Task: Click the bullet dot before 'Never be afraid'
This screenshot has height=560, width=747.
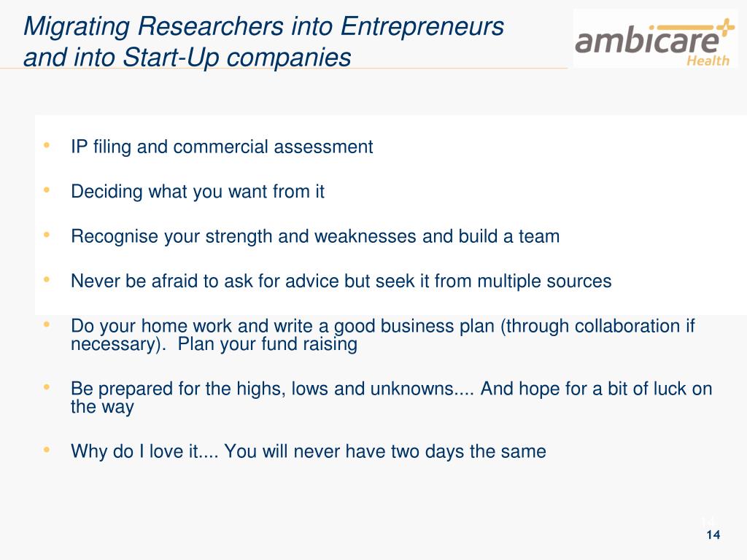Action: 46,279
